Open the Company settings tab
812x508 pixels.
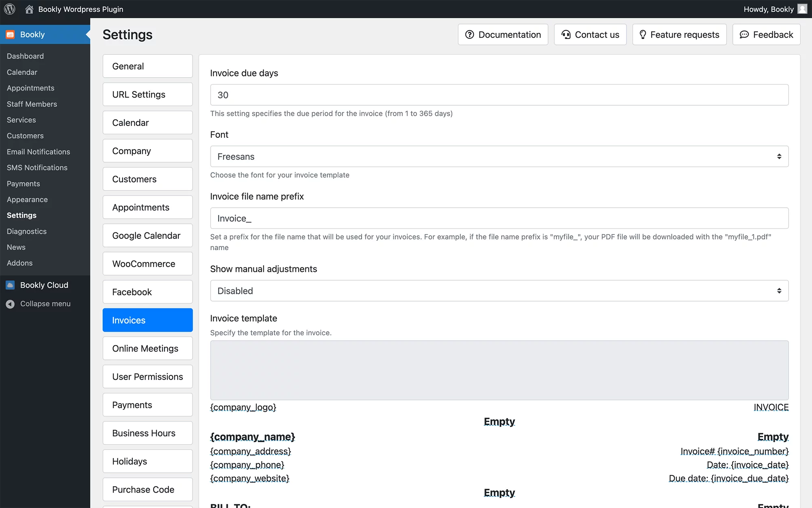click(x=148, y=151)
